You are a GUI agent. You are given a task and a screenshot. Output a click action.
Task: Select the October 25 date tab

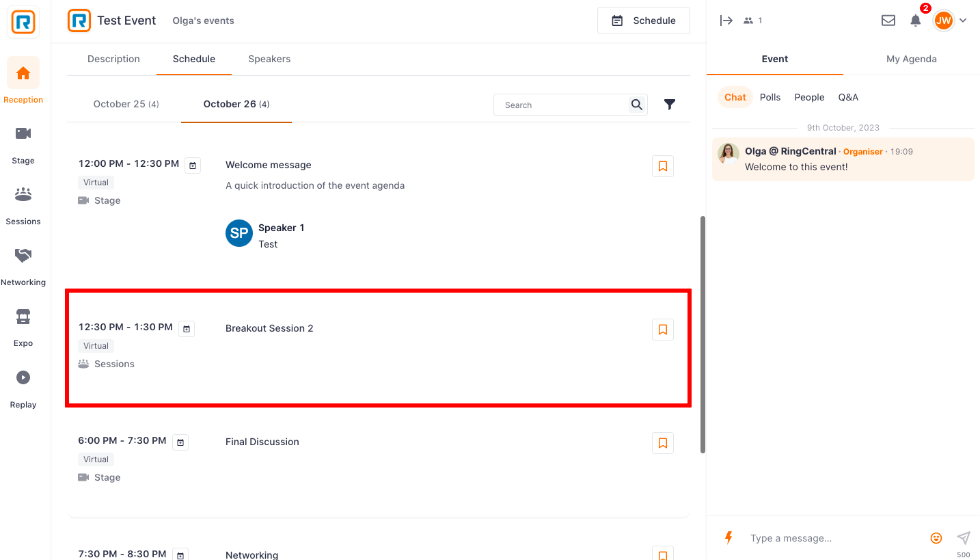[126, 104]
